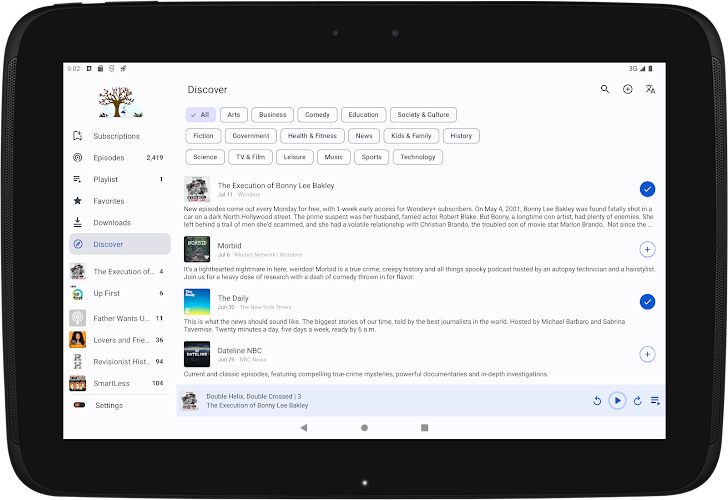This screenshot has width=728, height=500.
Task: Open Father Wants U.. subscription
Action: coord(120,318)
